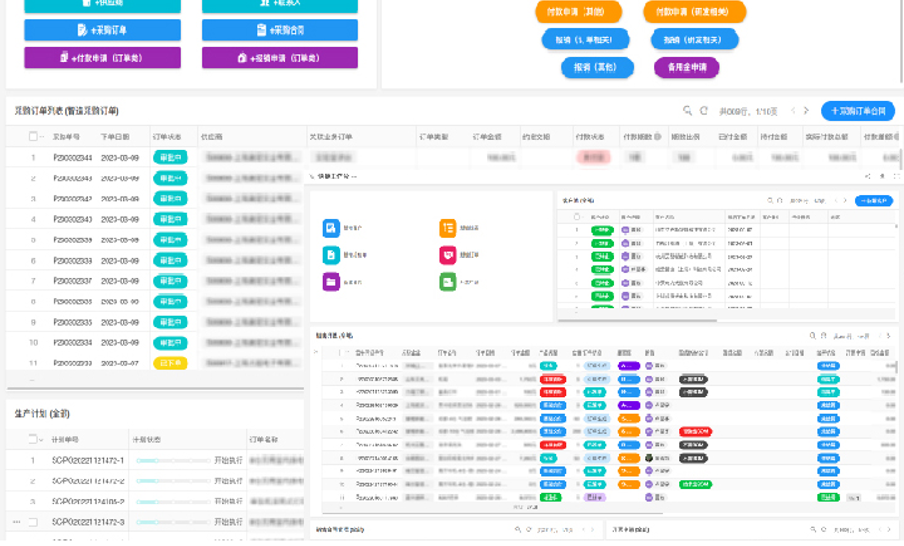Click the +采购订单合同 button at top right

coord(857,111)
